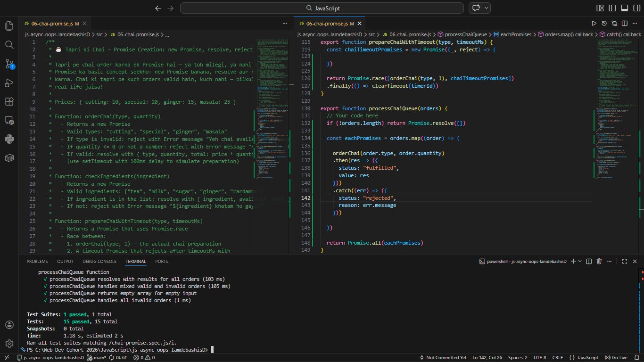644x362 pixels.
Task: Open the Extensions view
Action: point(9,102)
